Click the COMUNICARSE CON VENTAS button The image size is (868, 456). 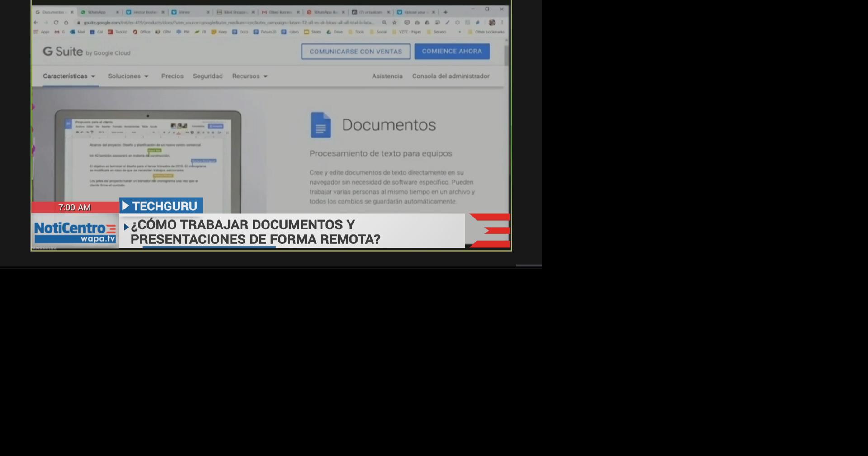[x=355, y=51]
